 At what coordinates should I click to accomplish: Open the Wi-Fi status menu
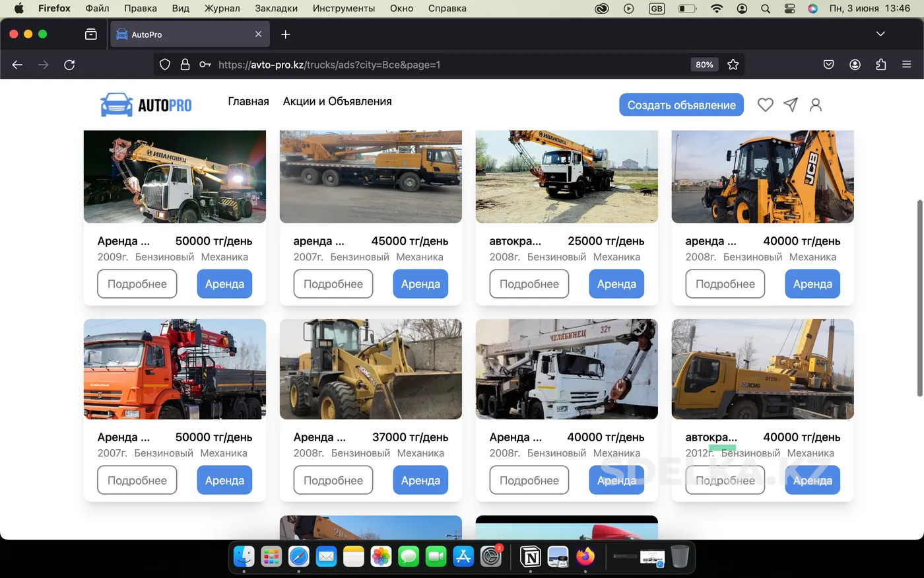(717, 9)
